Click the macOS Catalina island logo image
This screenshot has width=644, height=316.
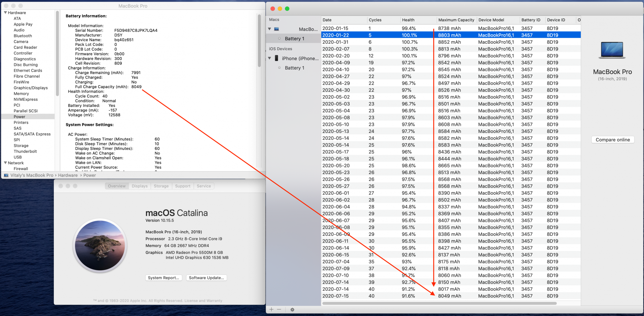100,246
